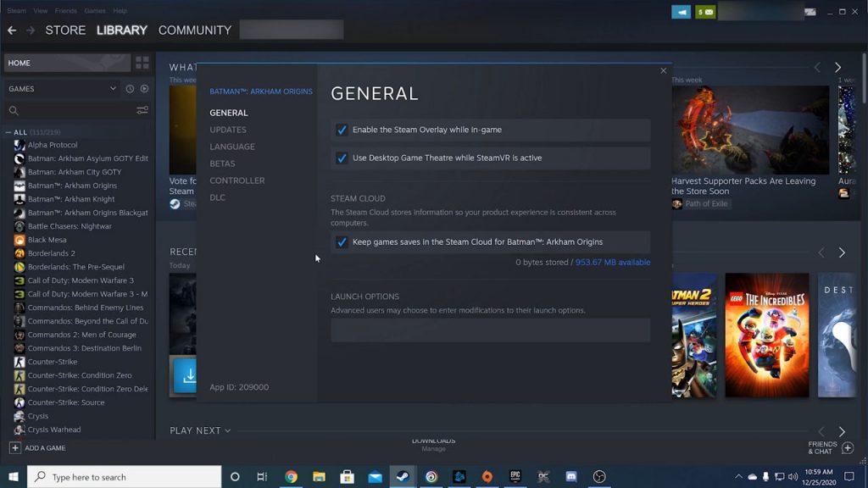Open the Games menu
Screen dimensions: 868x488
[95, 10]
